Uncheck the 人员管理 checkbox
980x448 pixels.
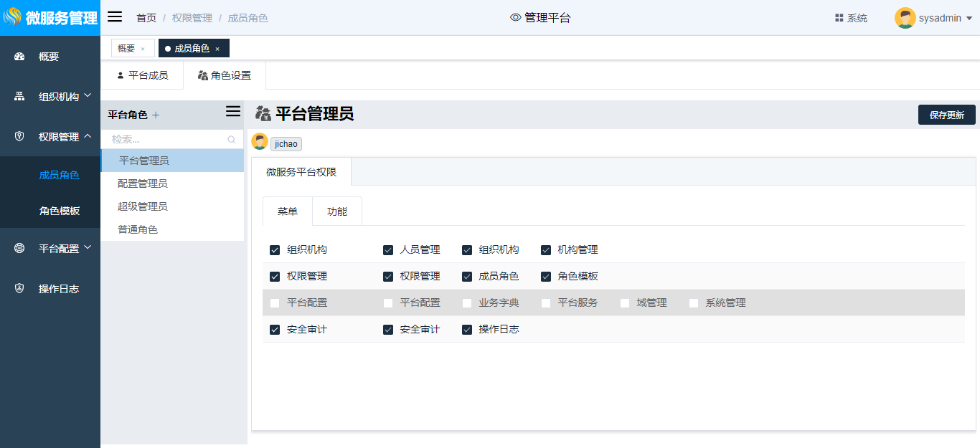388,250
